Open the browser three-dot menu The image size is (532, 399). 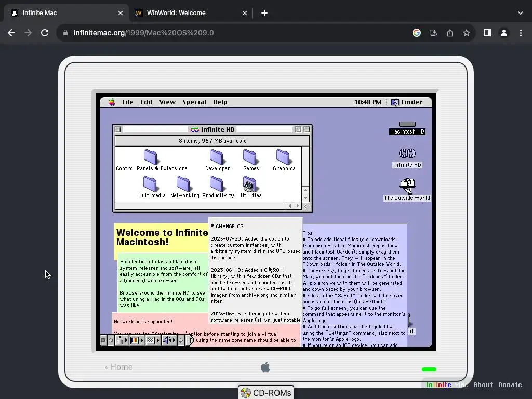point(521,33)
